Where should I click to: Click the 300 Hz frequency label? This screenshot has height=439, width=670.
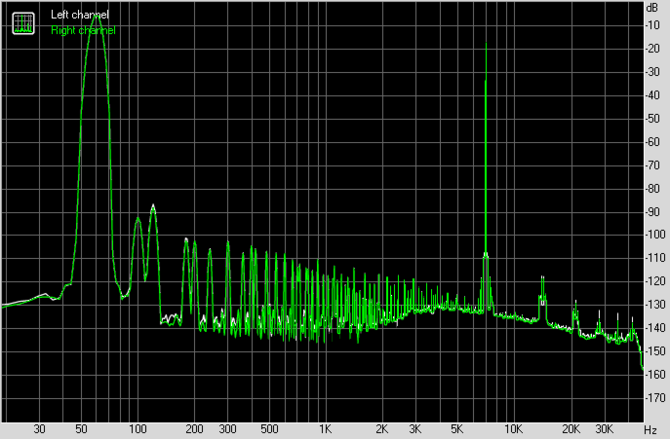pyautogui.click(x=228, y=429)
